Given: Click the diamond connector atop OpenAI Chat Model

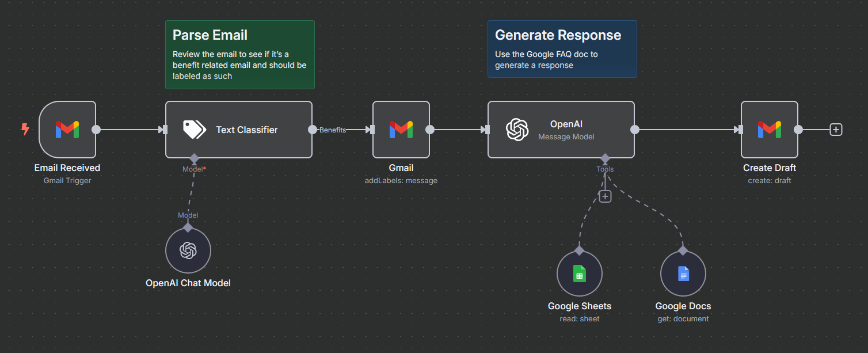Looking at the screenshot, I should click(188, 227).
